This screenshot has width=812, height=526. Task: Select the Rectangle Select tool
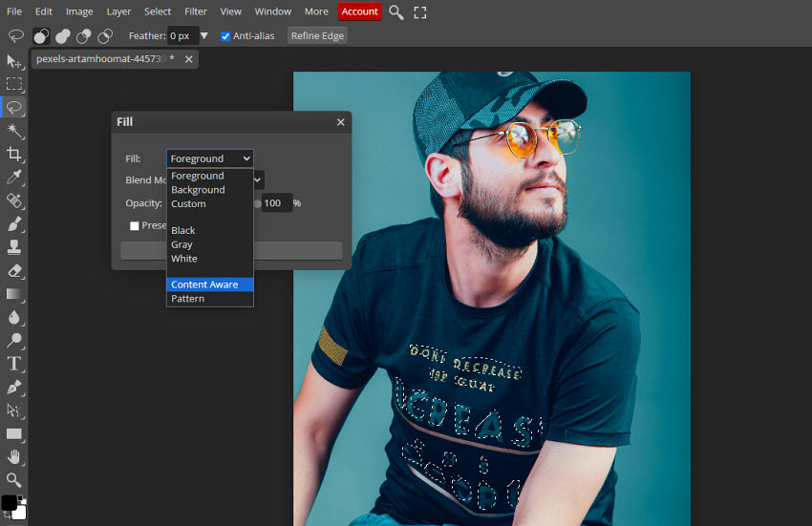pos(14,84)
